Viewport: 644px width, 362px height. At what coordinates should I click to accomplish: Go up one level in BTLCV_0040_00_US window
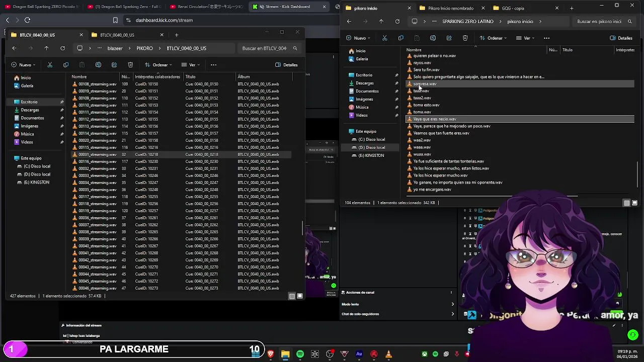(x=46, y=48)
